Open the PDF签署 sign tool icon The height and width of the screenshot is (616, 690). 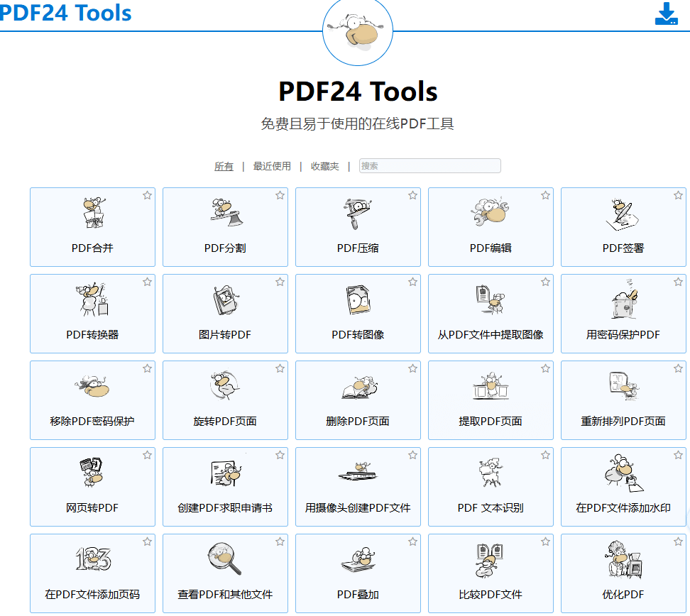point(623,215)
